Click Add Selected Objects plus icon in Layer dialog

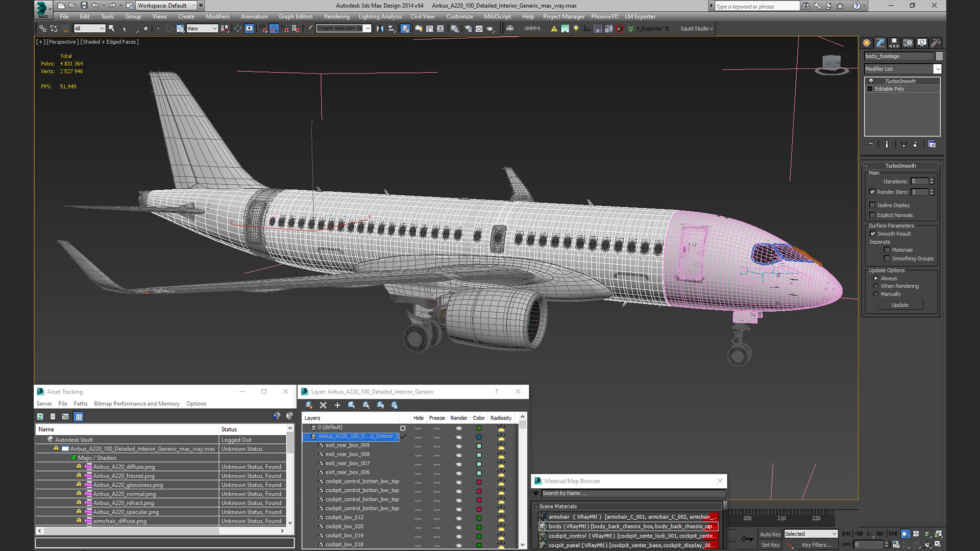click(337, 405)
